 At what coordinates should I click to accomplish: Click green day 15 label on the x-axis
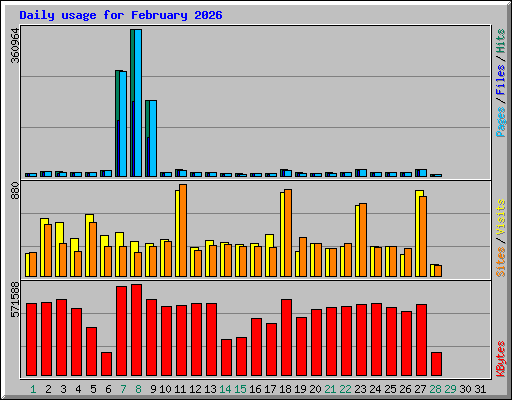coord(240,389)
